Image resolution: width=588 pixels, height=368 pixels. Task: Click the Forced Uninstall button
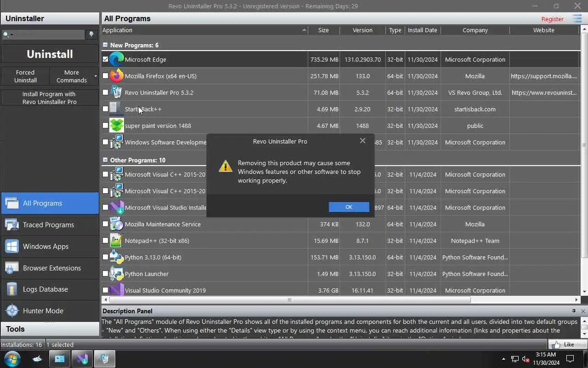tap(25, 76)
